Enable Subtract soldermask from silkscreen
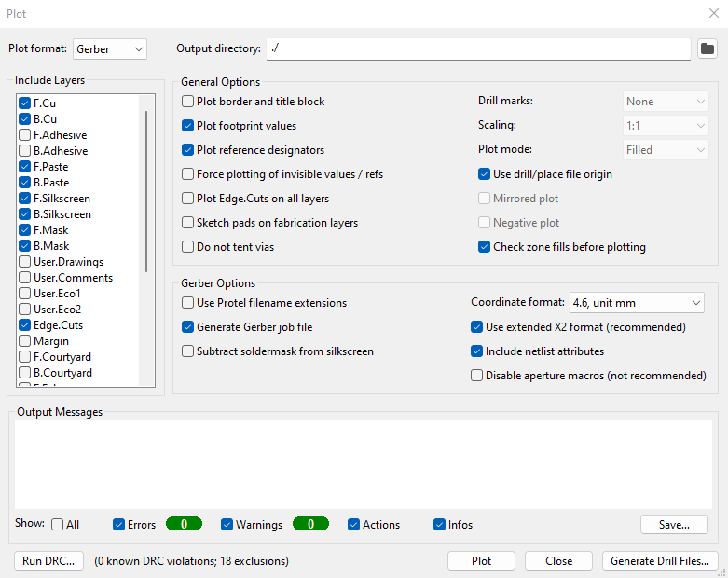Image resolution: width=728 pixels, height=578 pixels. coord(187,351)
